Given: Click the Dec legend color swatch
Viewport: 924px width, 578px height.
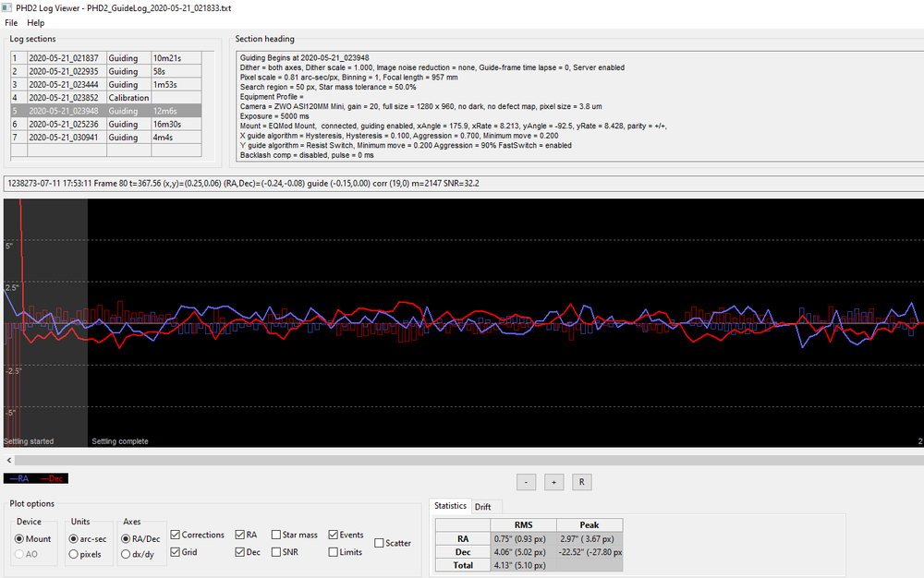Looking at the screenshot, I should [52, 478].
